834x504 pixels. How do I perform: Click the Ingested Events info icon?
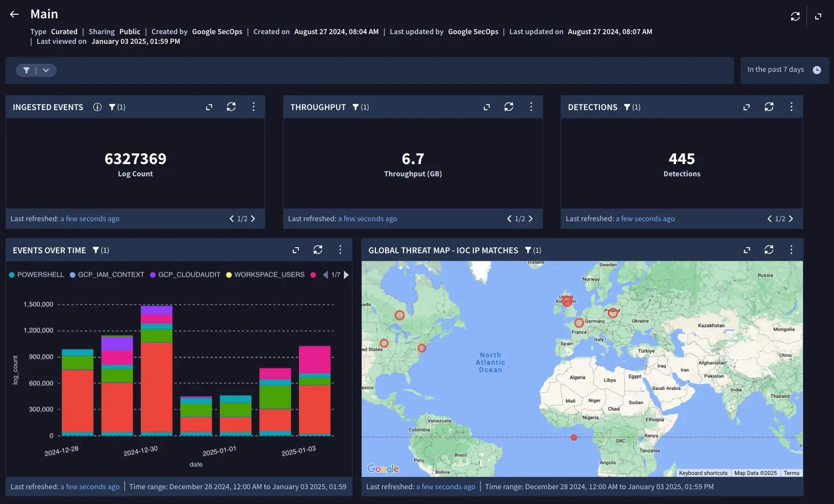pyautogui.click(x=97, y=107)
